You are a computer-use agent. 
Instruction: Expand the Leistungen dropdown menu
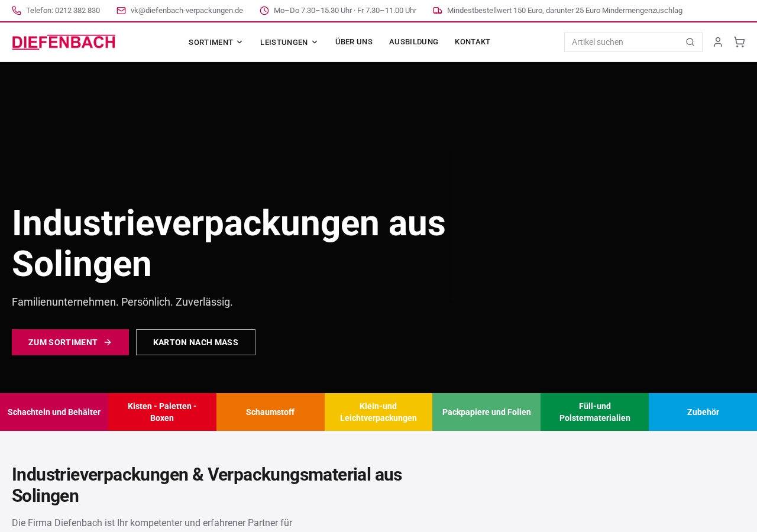(289, 42)
